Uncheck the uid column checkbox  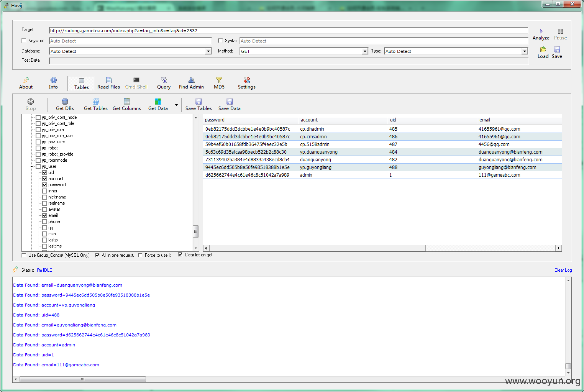click(44, 172)
